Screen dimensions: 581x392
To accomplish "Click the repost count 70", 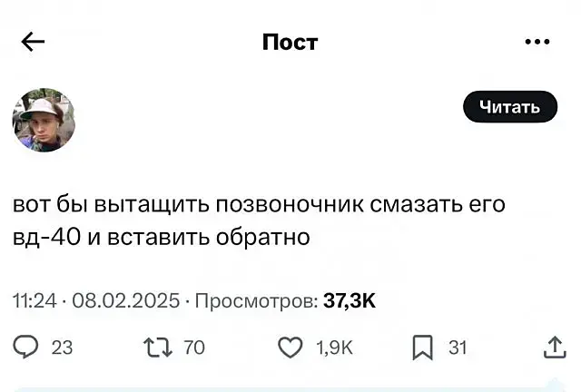I will click(194, 346).
